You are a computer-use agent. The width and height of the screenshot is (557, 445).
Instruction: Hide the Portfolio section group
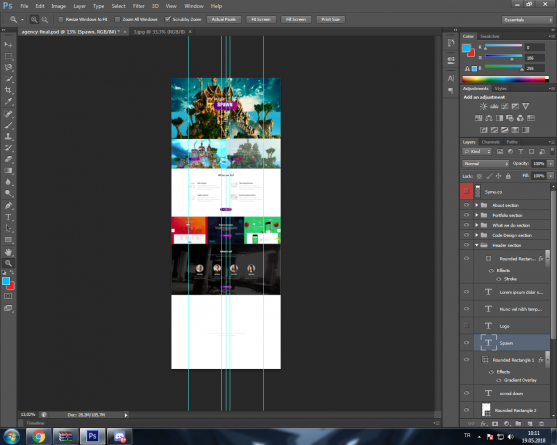pos(466,215)
